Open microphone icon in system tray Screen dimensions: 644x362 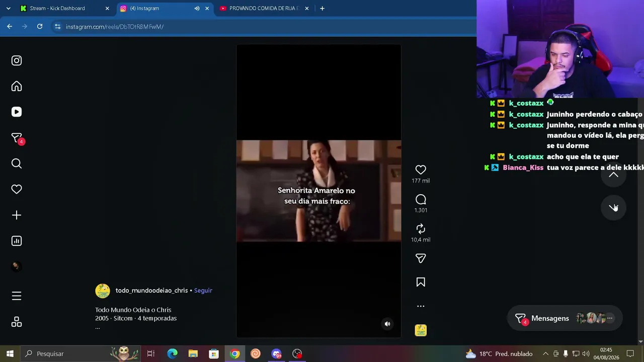(566, 354)
